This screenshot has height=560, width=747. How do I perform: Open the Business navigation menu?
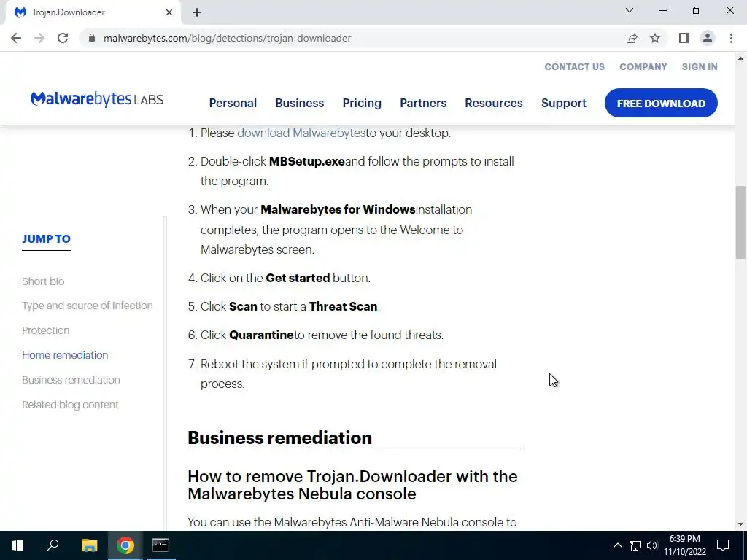point(300,103)
